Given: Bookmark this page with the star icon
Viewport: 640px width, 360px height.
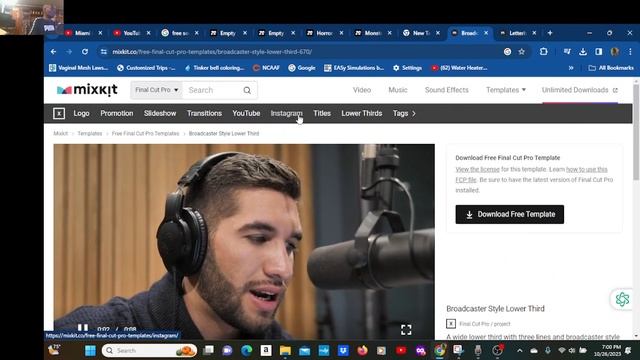Looking at the screenshot, I should tap(522, 52).
